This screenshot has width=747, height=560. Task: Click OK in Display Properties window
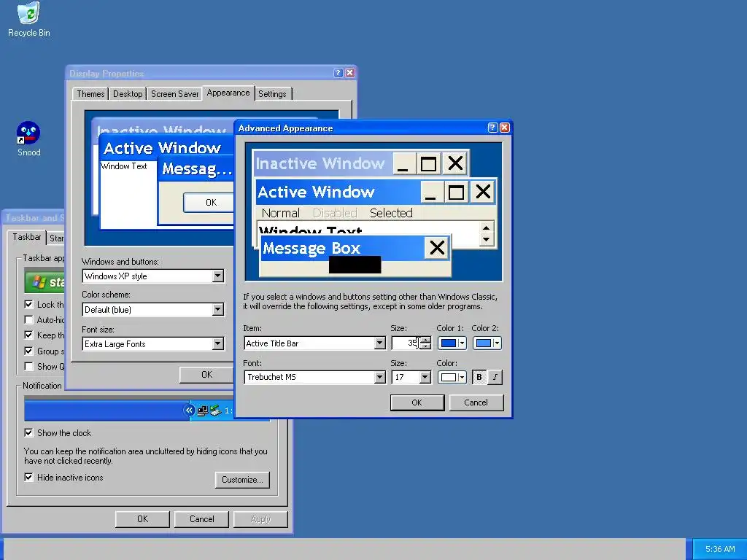[x=206, y=375]
